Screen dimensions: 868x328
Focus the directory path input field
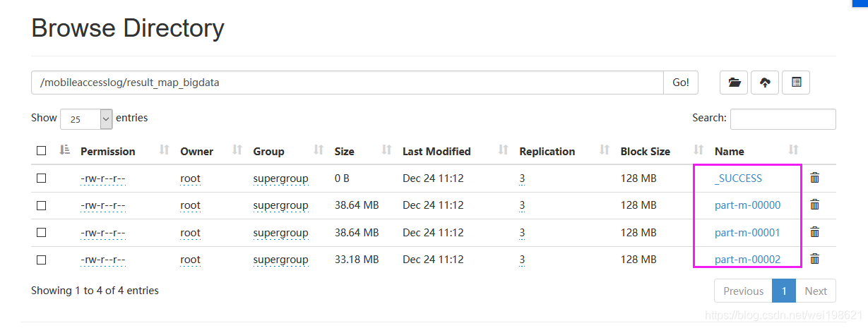click(347, 83)
